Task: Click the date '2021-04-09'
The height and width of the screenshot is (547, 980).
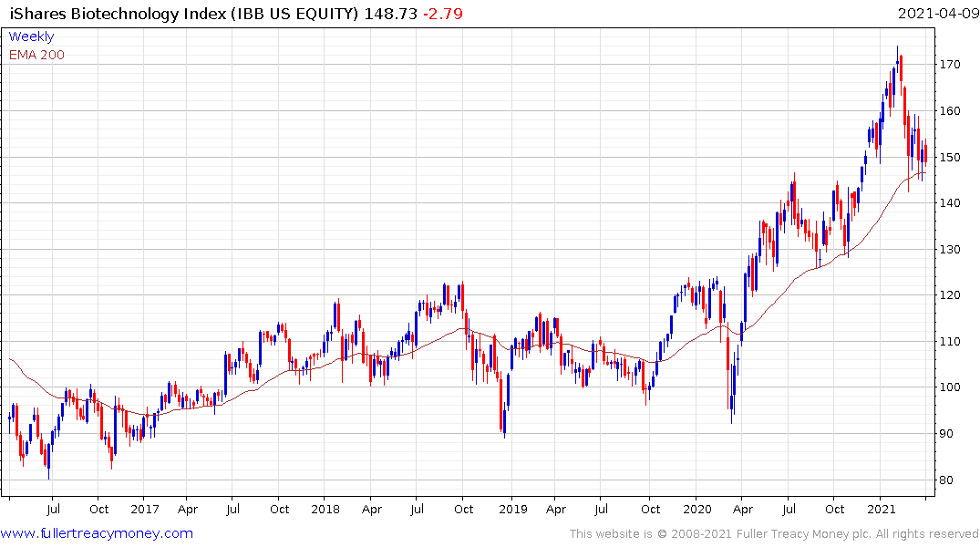Action: coord(938,14)
